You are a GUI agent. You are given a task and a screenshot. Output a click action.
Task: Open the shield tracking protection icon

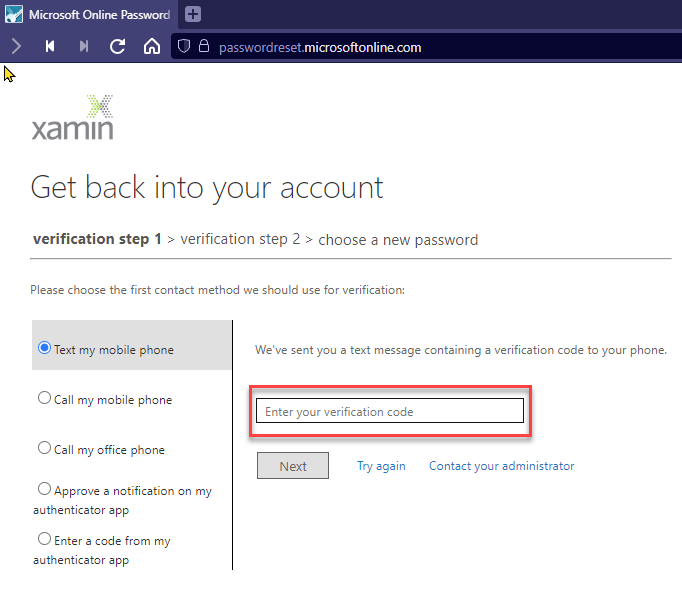click(184, 46)
